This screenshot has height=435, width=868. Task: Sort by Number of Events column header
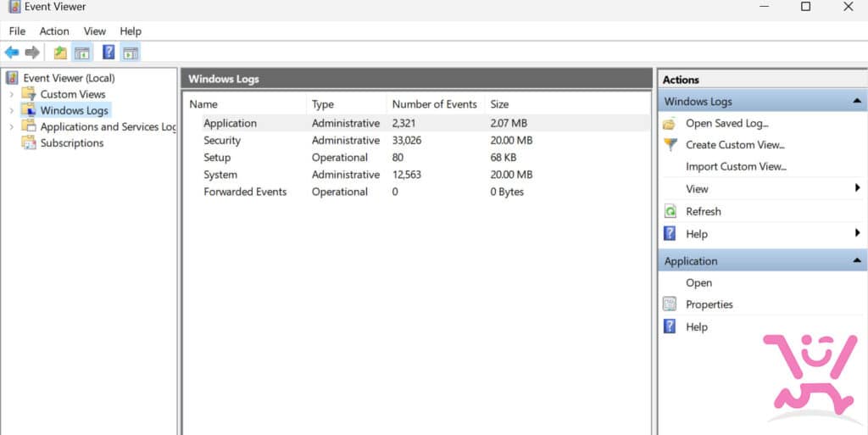point(436,104)
